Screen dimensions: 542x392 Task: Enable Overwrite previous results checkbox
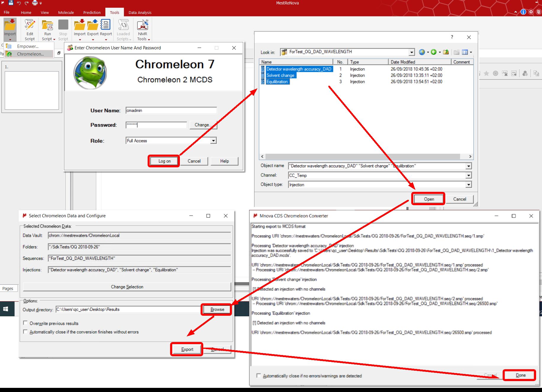pyautogui.click(x=25, y=323)
